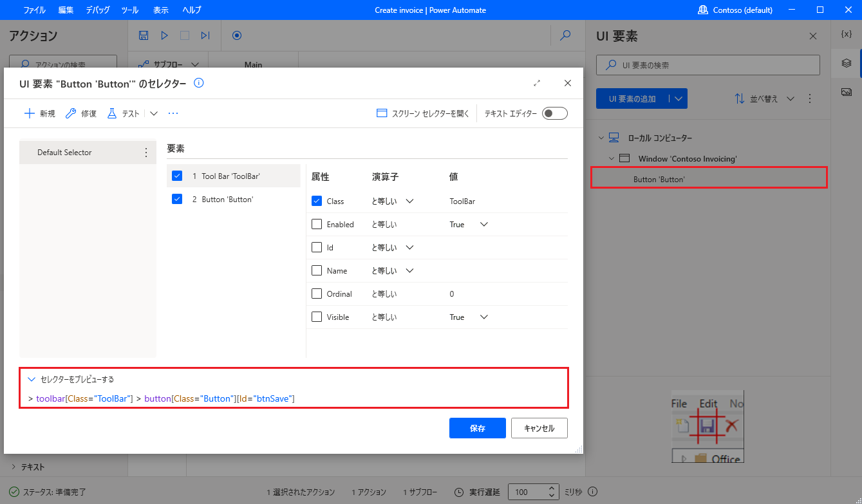Open the 表示 menu
Image resolution: width=862 pixels, height=504 pixels.
(161, 10)
